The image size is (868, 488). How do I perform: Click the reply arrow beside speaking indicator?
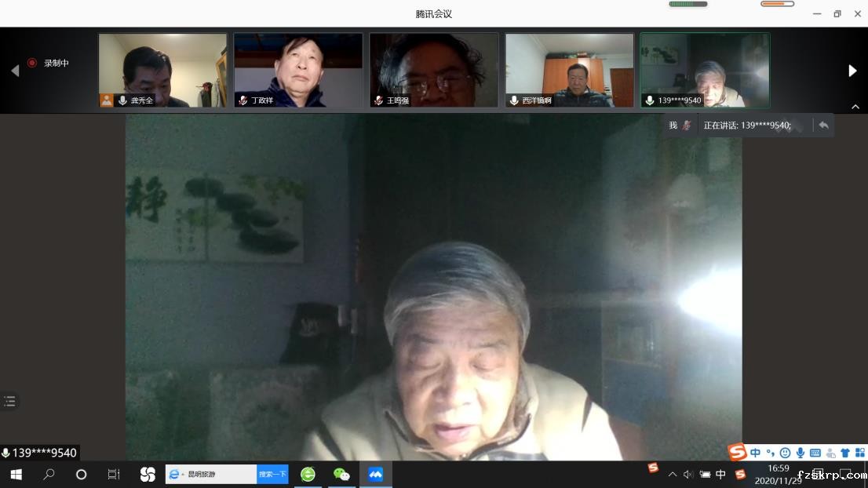click(x=823, y=125)
